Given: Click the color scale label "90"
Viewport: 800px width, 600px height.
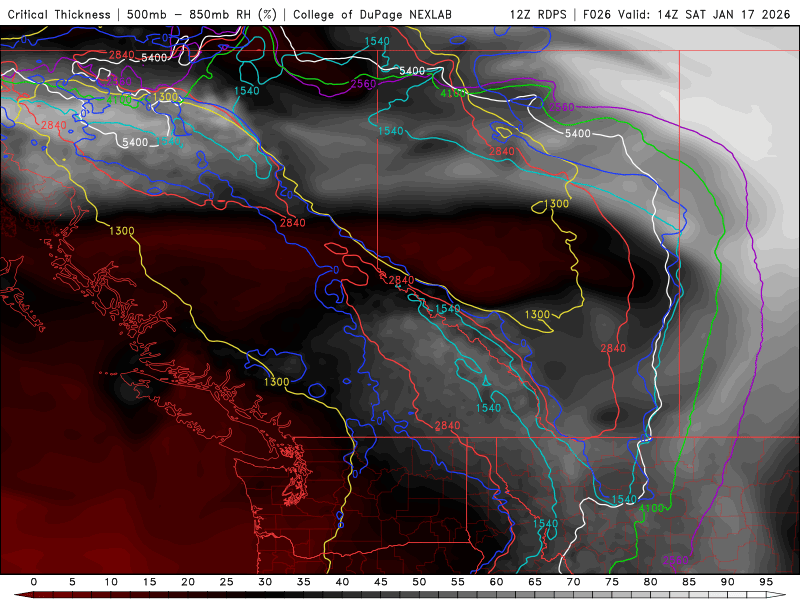Looking at the screenshot, I should (x=727, y=582).
